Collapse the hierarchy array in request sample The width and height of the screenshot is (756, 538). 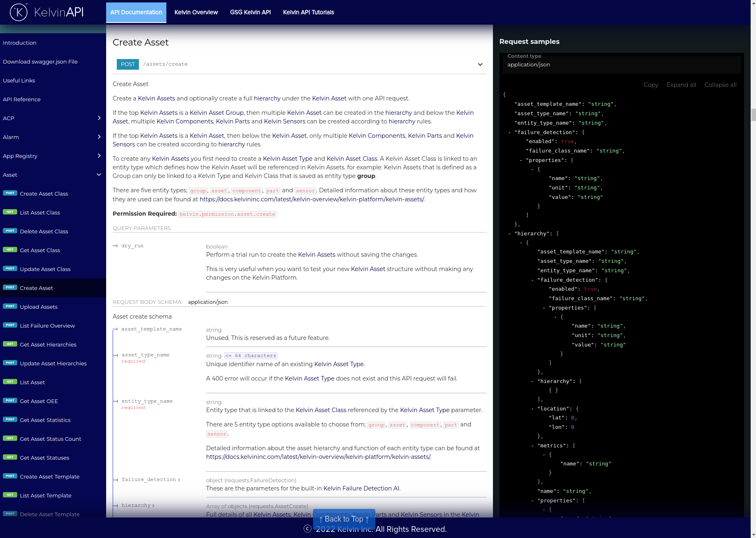(x=509, y=233)
